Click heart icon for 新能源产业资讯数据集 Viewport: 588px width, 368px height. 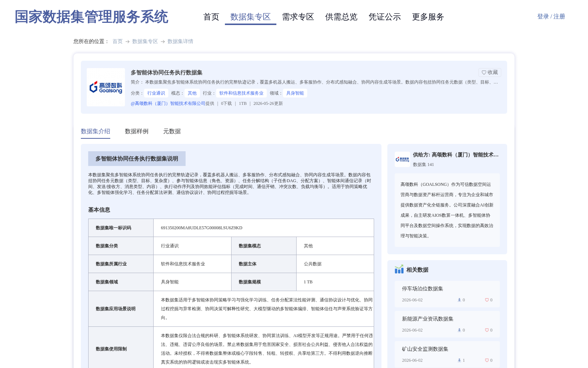pos(487,330)
